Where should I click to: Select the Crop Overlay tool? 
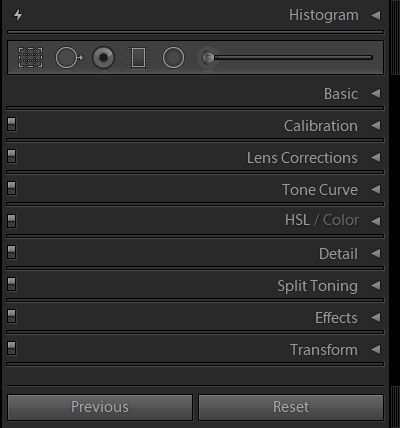30,58
